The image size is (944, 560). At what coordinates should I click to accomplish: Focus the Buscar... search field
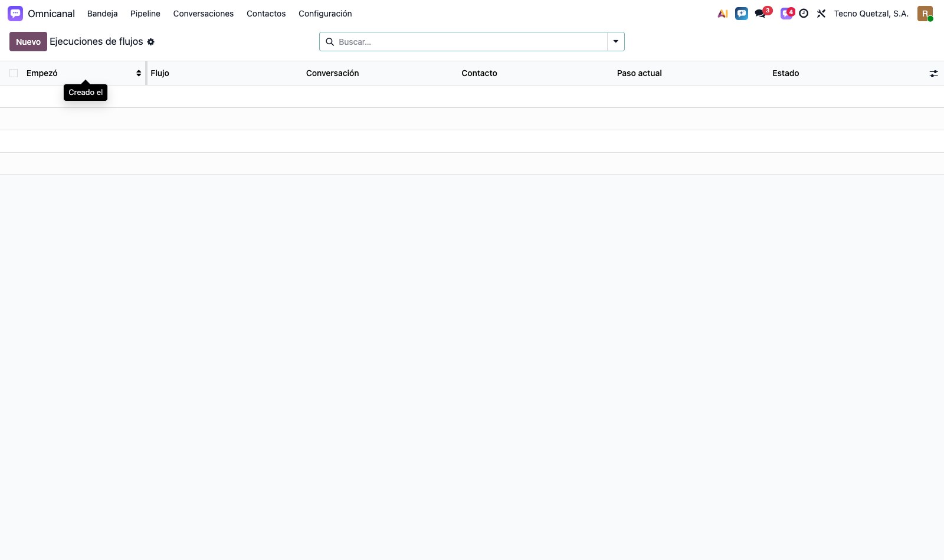click(x=471, y=42)
